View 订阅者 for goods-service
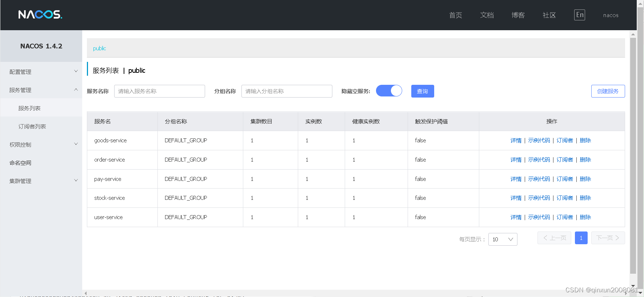 click(x=565, y=140)
